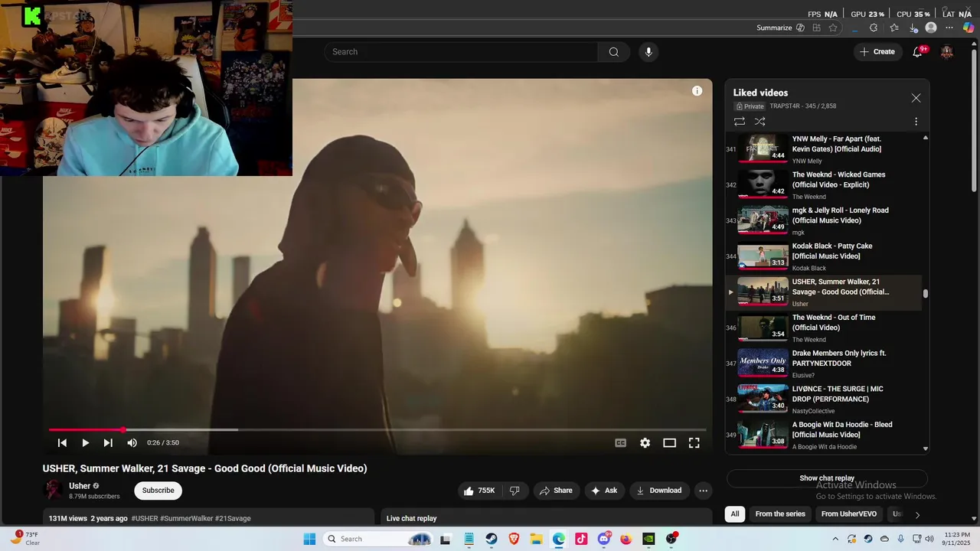
Task: Open browser downloads icon
Action: coord(913,28)
